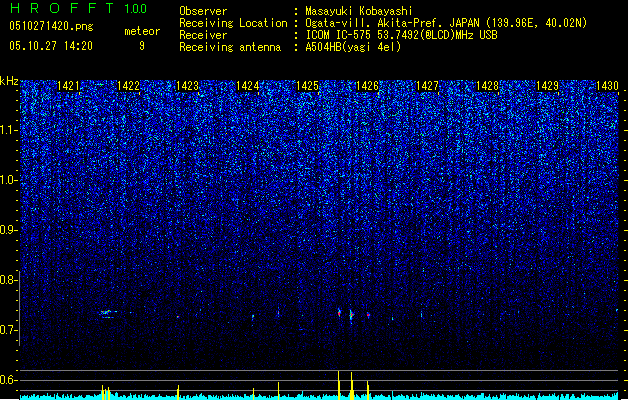Select the observer name Masayuki Kobayashi
Viewport: 629px width, 400px height.
(359, 11)
